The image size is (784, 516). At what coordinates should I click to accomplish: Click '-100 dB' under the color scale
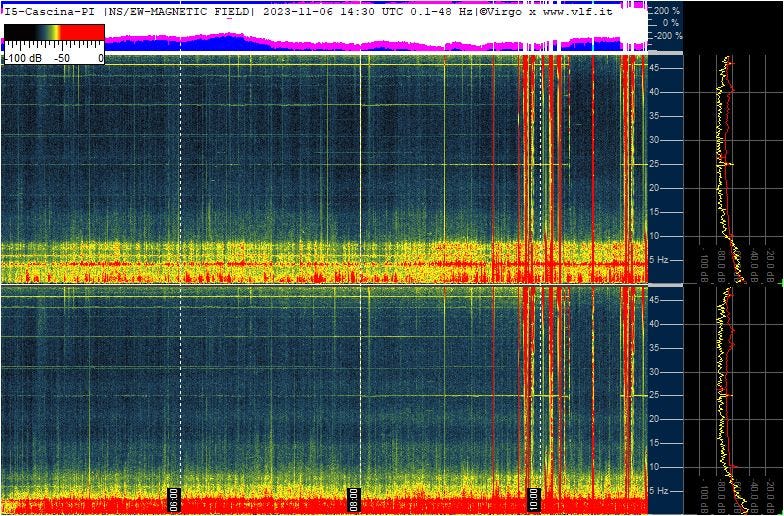point(24,58)
